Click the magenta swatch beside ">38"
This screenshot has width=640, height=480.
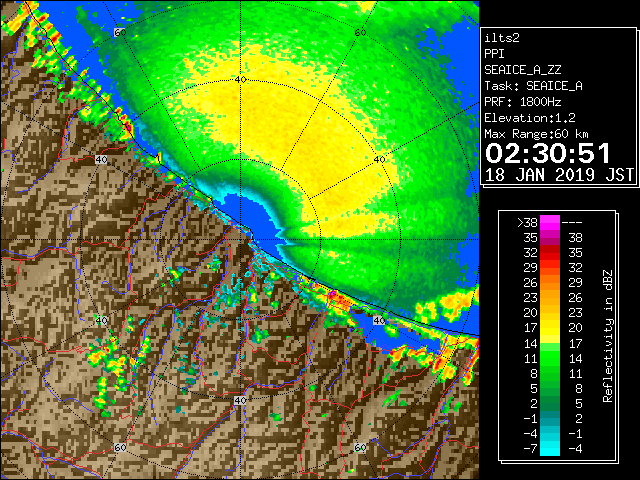coord(550,222)
